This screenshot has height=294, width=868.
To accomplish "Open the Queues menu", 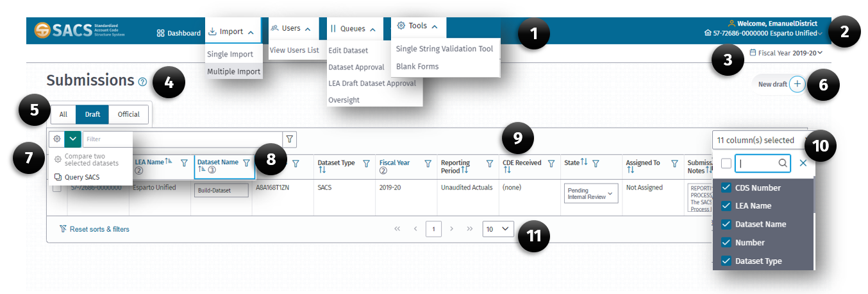I will 353,28.
